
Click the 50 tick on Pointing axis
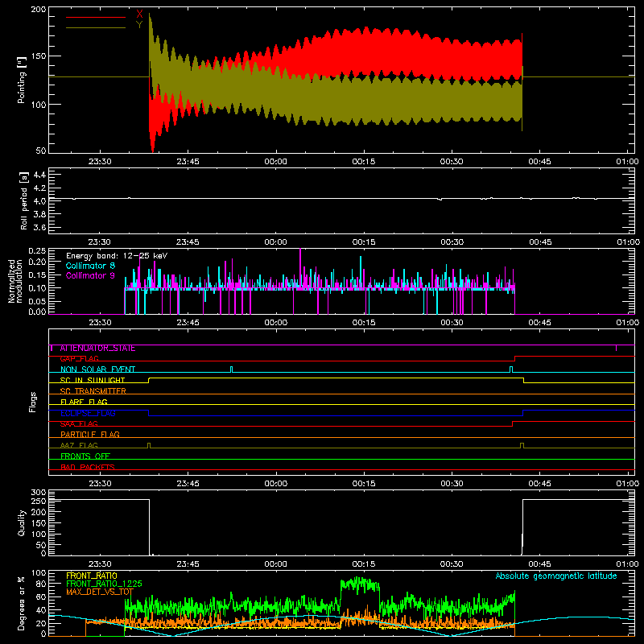(x=41, y=151)
